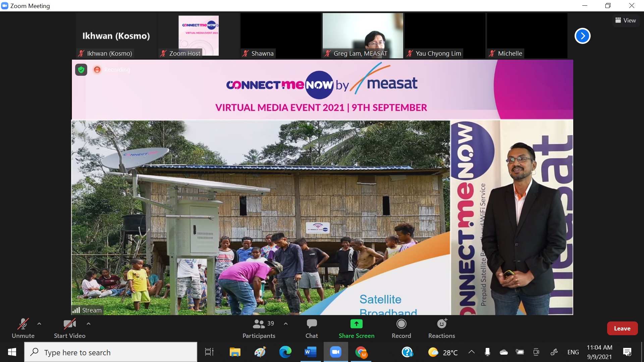Viewport: 644px width, 362px height.
Task: Show hidden system tray icons
Action: coord(471,352)
